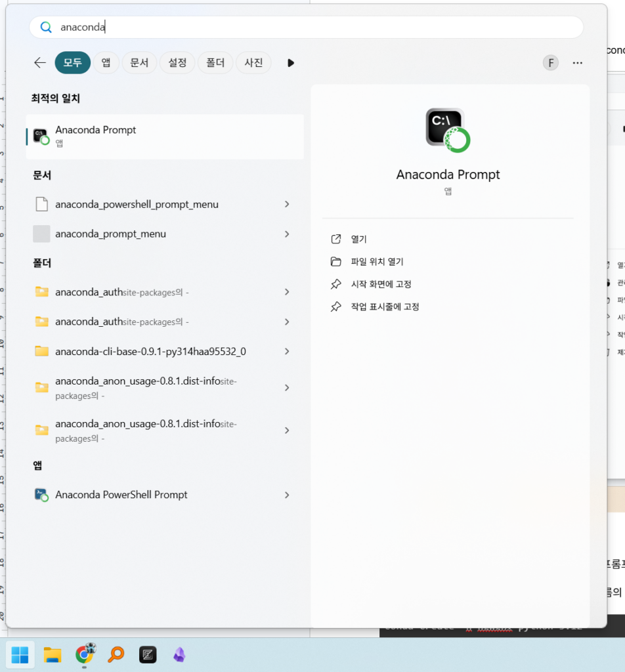Select the 모두 filter tab
625x672 pixels.
pos(72,62)
